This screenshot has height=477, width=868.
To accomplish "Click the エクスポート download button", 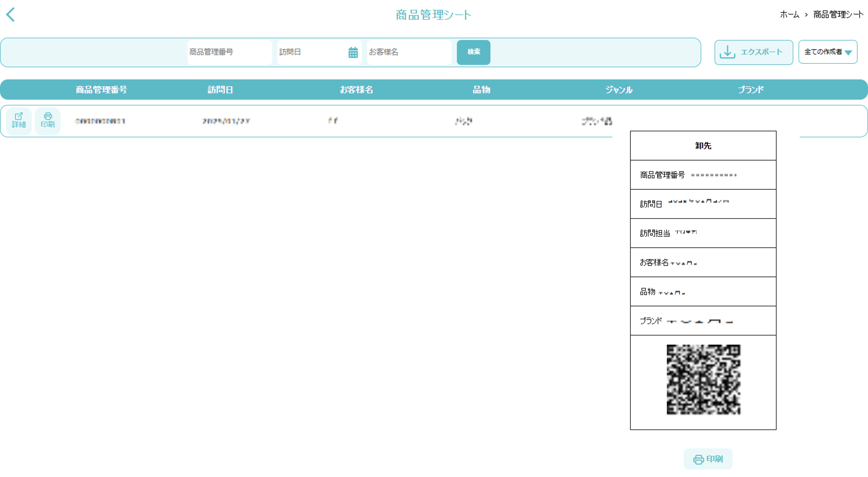I will [x=753, y=52].
